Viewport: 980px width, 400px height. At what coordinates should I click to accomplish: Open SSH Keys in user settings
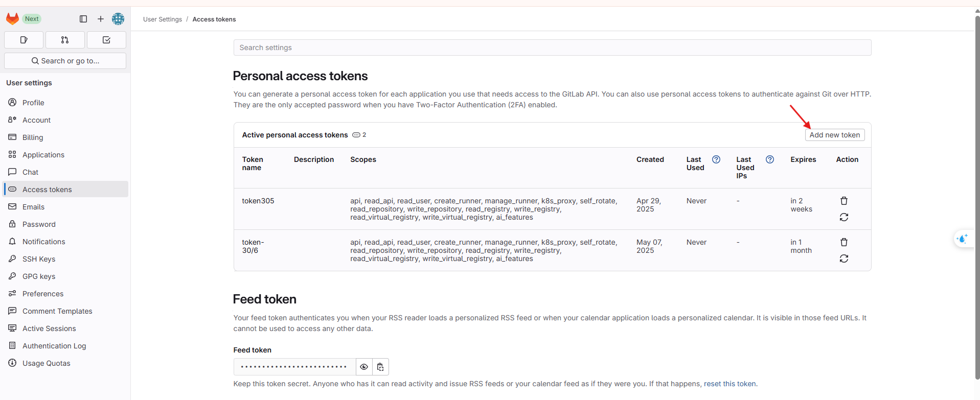click(39, 259)
